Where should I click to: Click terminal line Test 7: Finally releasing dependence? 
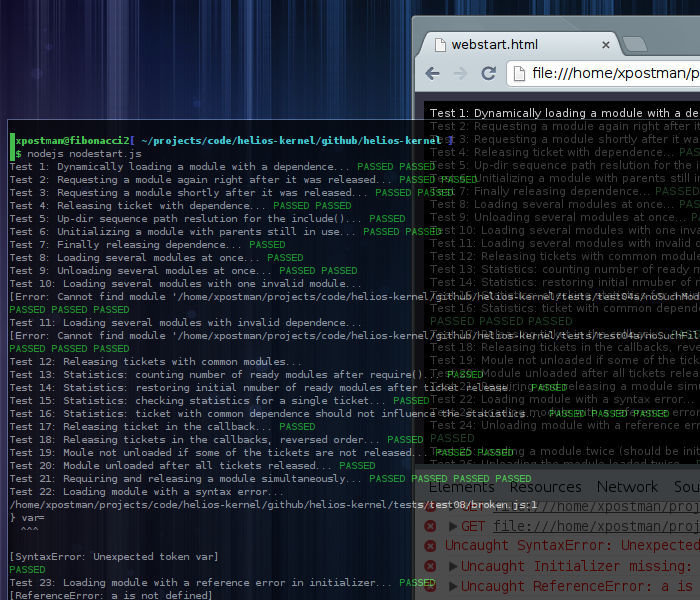(x=147, y=245)
